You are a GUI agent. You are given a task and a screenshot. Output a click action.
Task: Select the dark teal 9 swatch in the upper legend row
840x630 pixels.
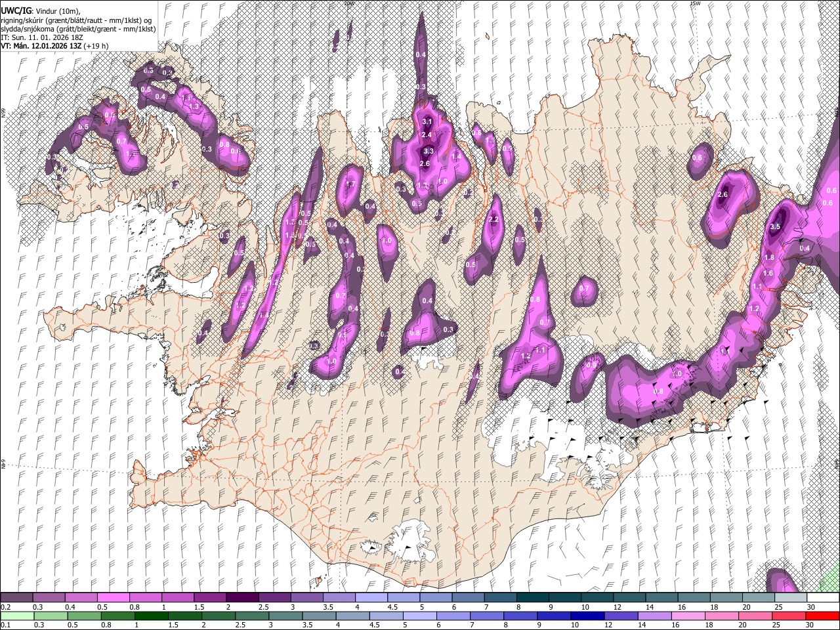pos(564,598)
